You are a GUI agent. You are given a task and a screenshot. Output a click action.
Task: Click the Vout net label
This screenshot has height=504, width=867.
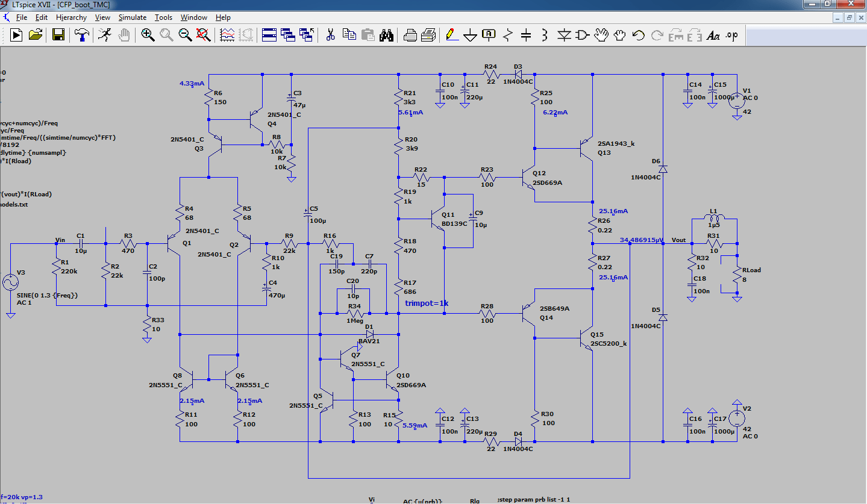[678, 240]
